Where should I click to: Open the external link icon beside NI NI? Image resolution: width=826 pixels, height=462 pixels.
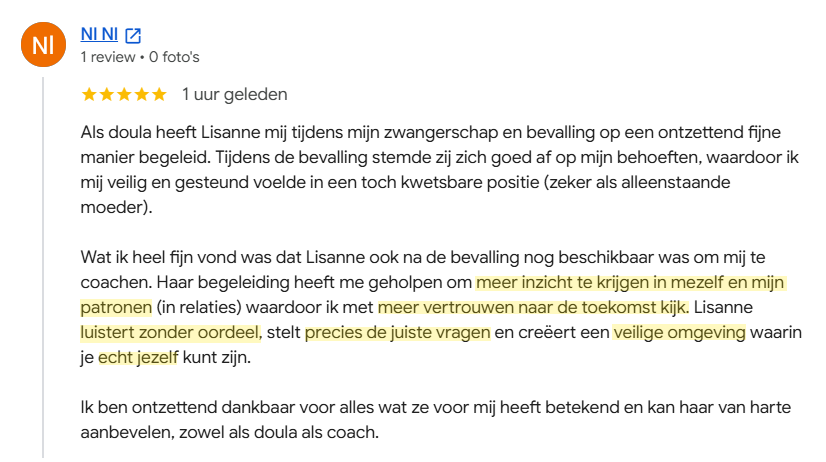click(x=133, y=35)
